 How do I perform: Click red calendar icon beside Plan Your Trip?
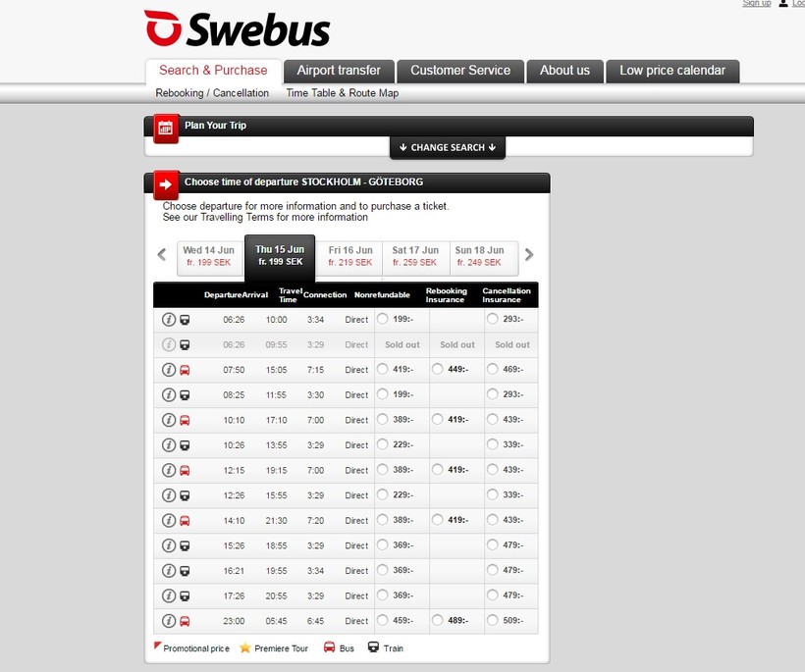(165, 128)
